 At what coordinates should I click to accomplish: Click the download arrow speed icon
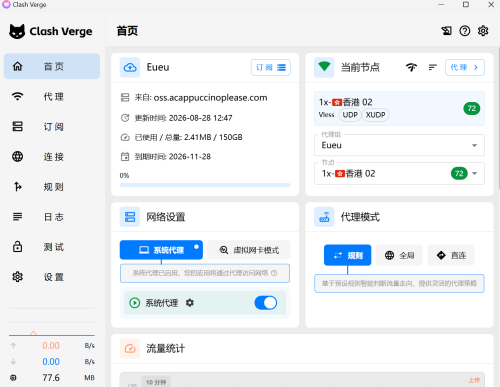coord(13,362)
